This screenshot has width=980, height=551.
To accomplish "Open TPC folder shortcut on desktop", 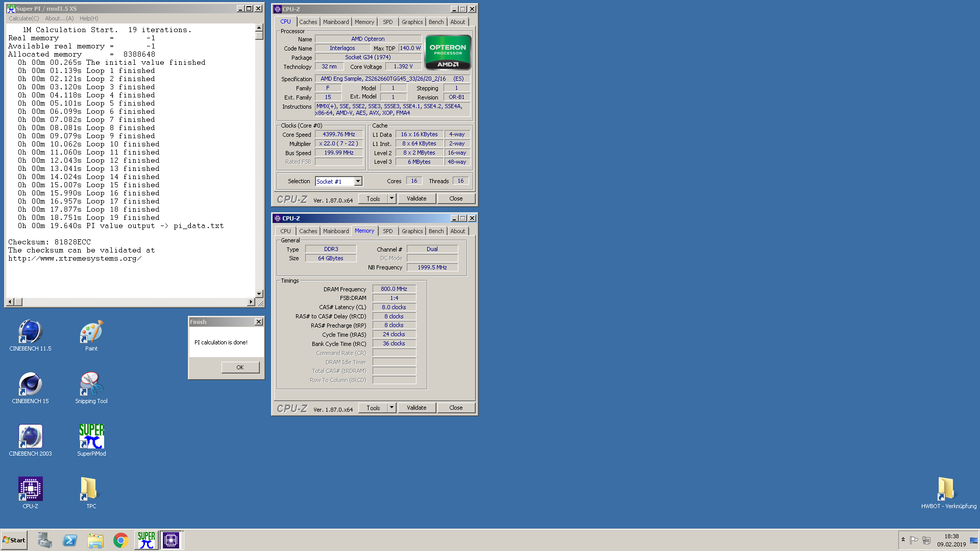I will coord(91,493).
